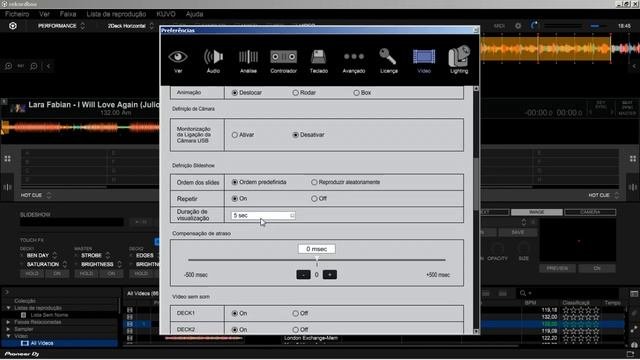
Task: Click the search magnifier icon in browser
Action: coord(523,293)
